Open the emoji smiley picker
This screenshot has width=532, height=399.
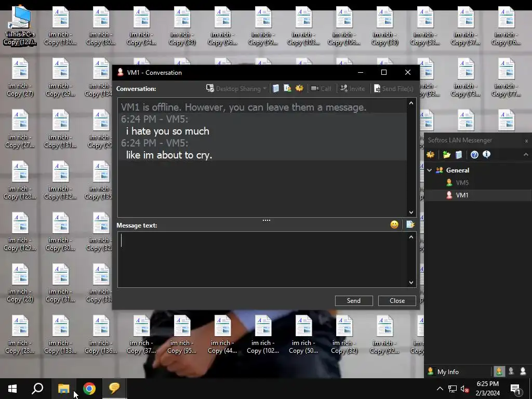click(394, 224)
